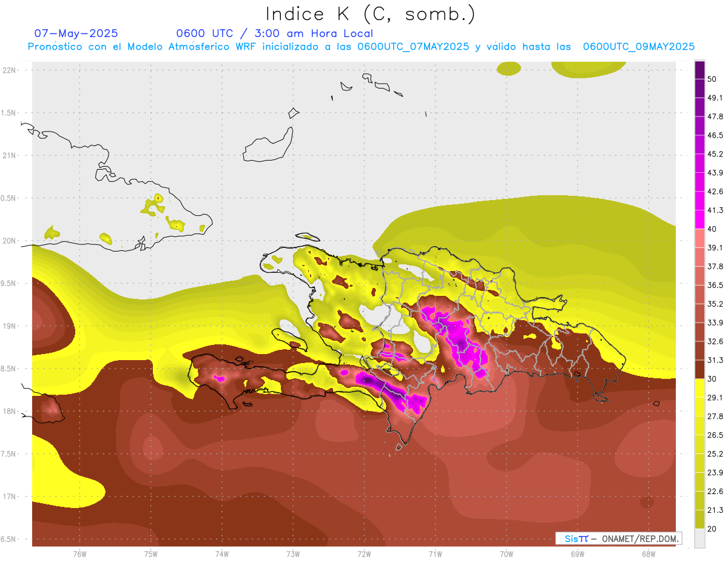Click the longitude label "74W"
Viewport: 728px width, 562px height.
click(221, 554)
